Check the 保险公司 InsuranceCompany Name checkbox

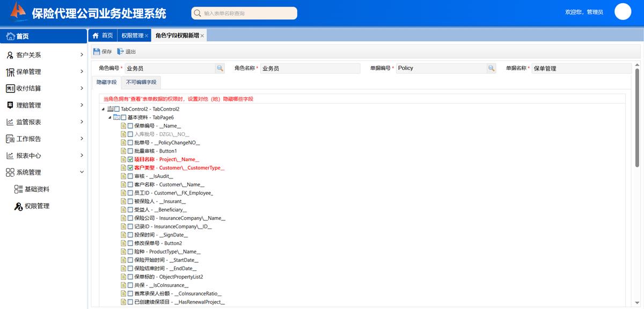click(x=130, y=218)
